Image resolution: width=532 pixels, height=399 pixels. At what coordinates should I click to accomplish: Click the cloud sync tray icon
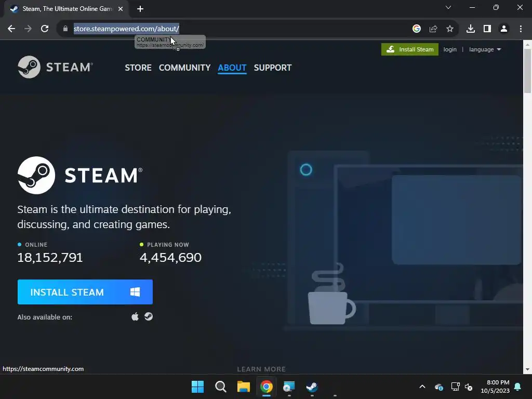(x=438, y=387)
